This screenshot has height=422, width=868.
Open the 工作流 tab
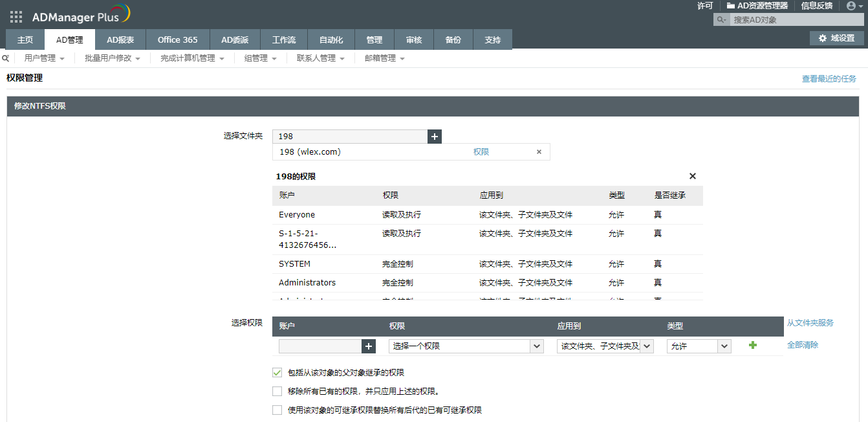coord(284,39)
